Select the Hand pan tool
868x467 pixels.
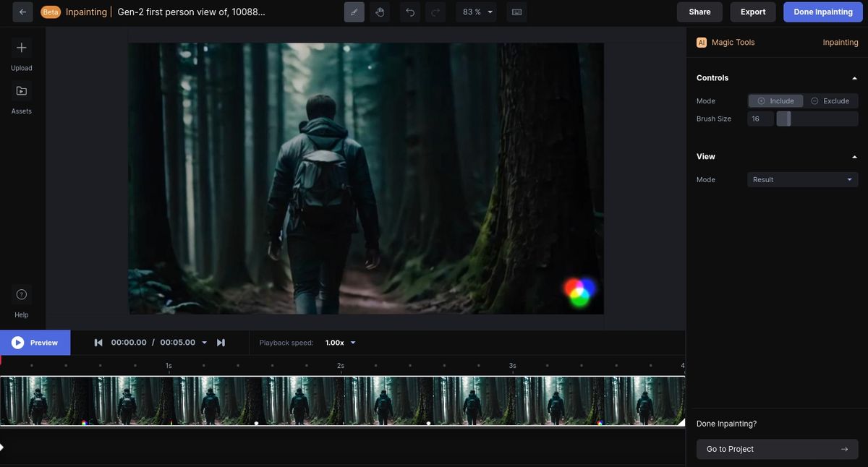(380, 12)
